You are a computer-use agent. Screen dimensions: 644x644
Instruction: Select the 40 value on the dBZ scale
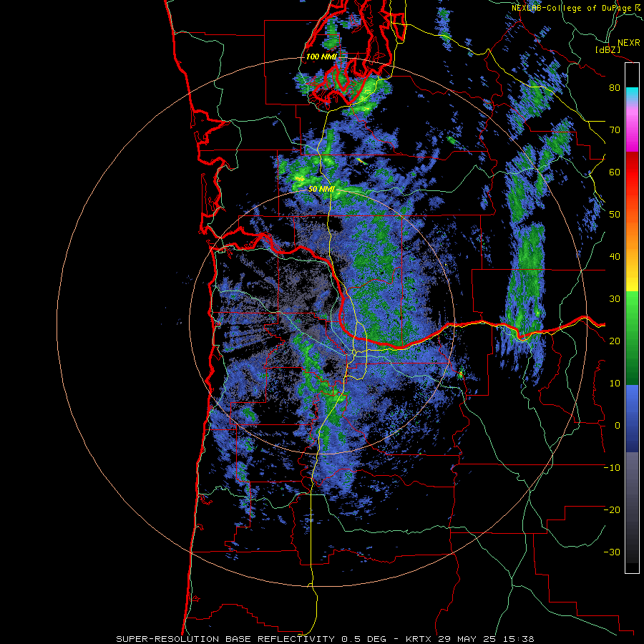(x=615, y=257)
